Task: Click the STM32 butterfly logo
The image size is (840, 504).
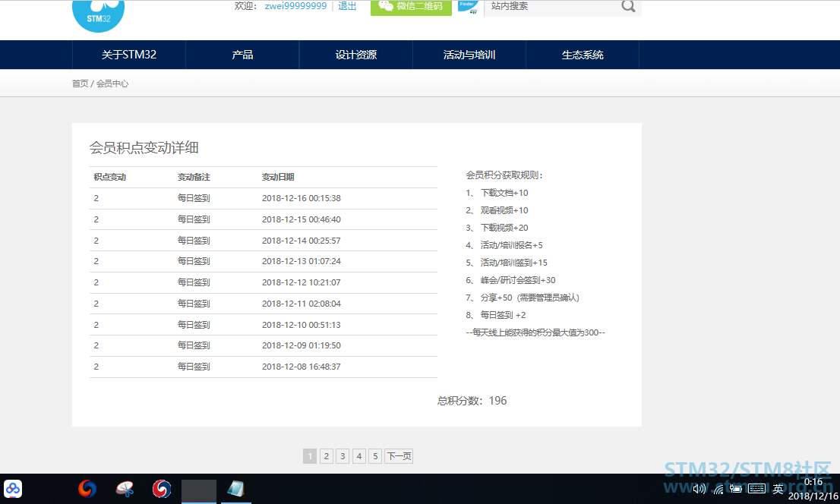Action: pos(98,15)
